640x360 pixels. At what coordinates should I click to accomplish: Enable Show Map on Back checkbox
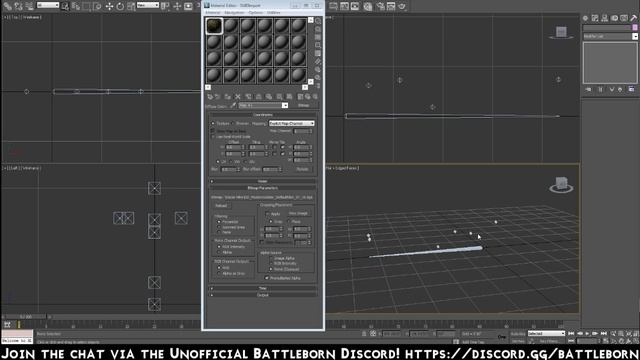click(213, 131)
